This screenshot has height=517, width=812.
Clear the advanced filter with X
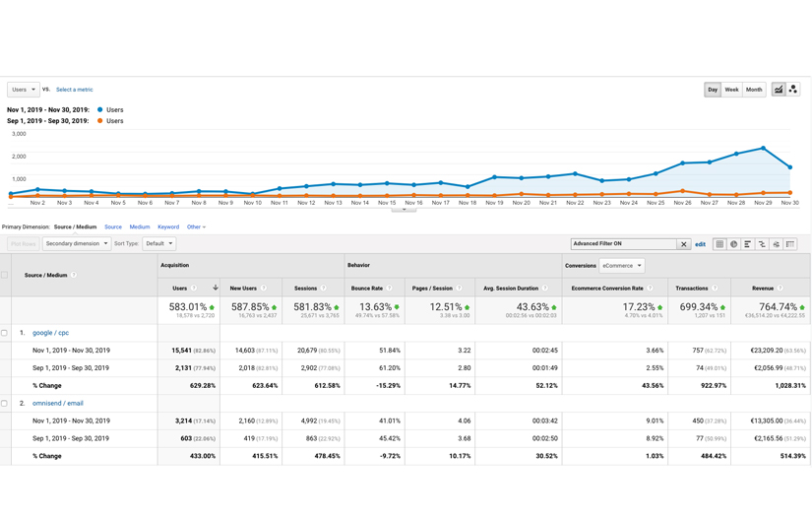click(683, 244)
